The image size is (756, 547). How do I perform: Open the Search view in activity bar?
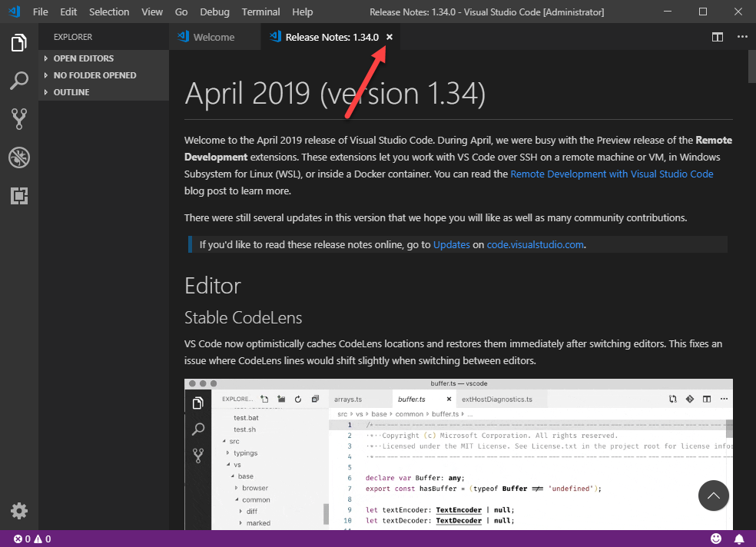[18, 81]
